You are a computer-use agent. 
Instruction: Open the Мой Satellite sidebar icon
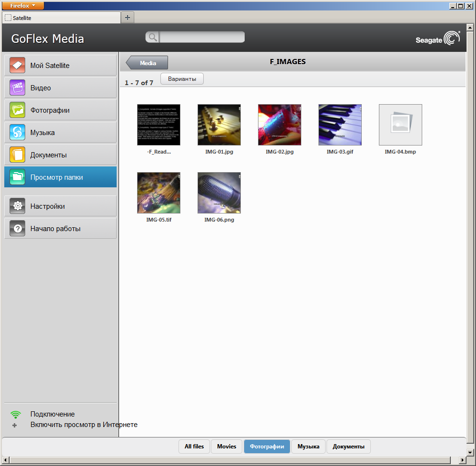pos(17,65)
